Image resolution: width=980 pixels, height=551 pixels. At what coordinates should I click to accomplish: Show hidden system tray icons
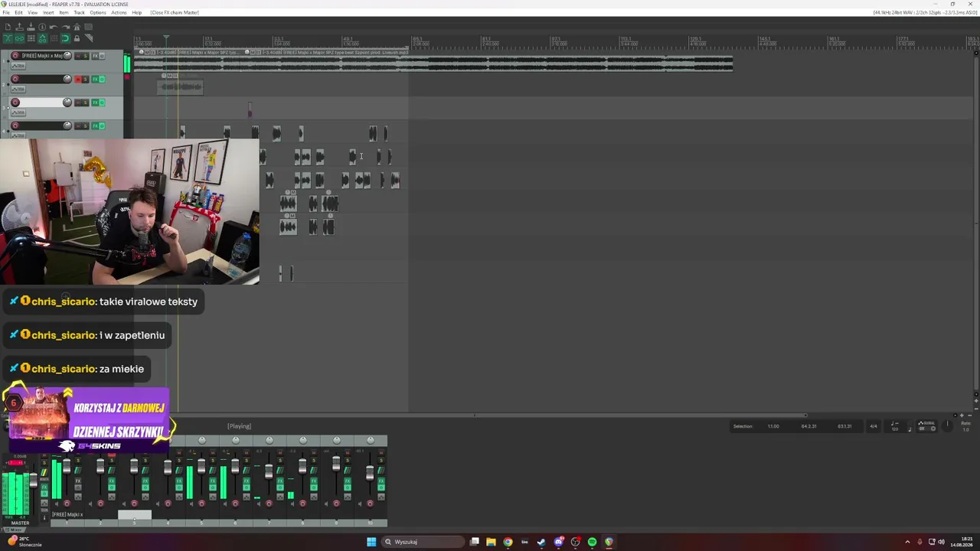click(x=907, y=542)
